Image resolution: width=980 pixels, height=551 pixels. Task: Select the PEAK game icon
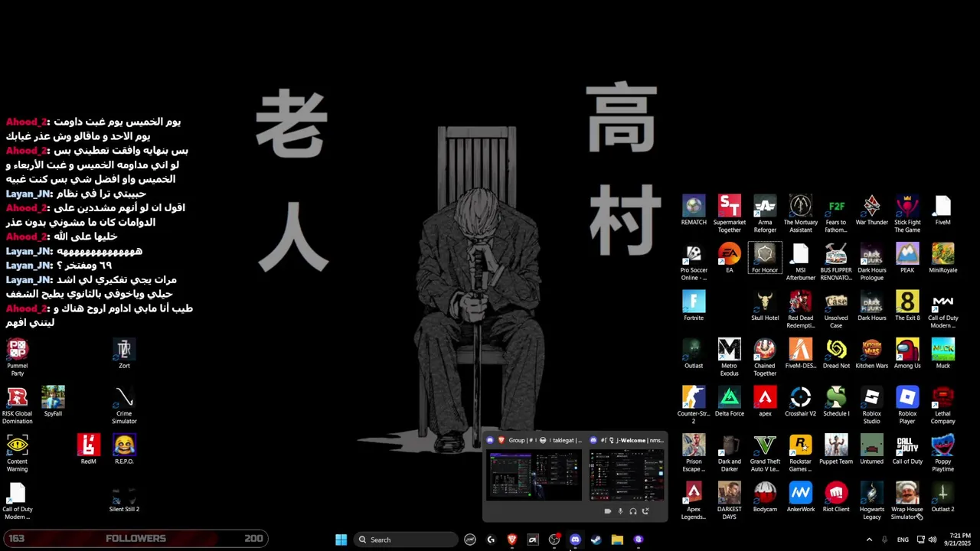(x=907, y=258)
